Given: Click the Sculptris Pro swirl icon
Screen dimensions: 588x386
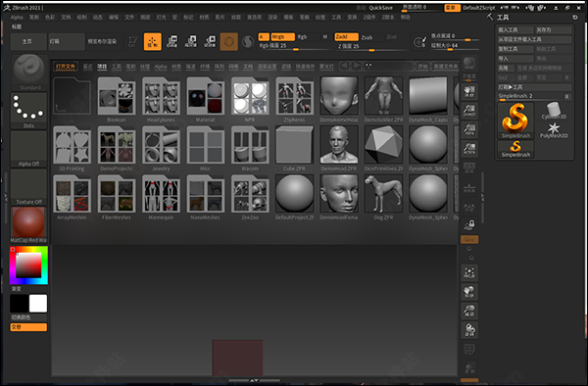Looking at the screenshot, I should (248, 41).
